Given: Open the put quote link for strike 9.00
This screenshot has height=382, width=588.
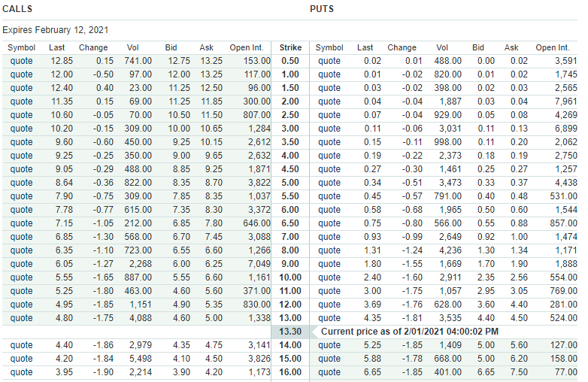Looking at the screenshot, I should click(x=329, y=263).
